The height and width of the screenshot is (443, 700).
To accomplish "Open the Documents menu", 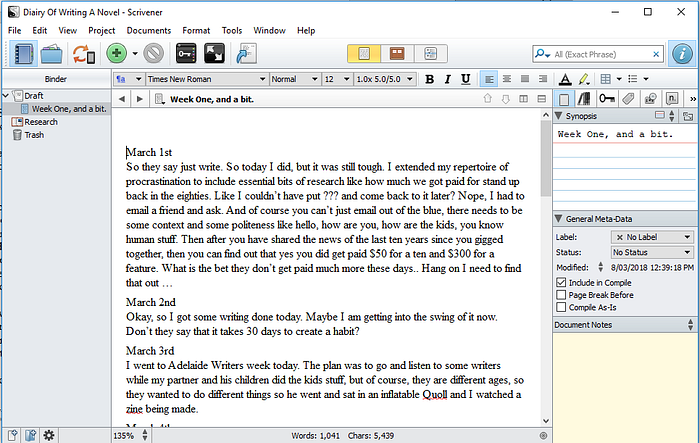I will pyautogui.click(x=149, y=30).
